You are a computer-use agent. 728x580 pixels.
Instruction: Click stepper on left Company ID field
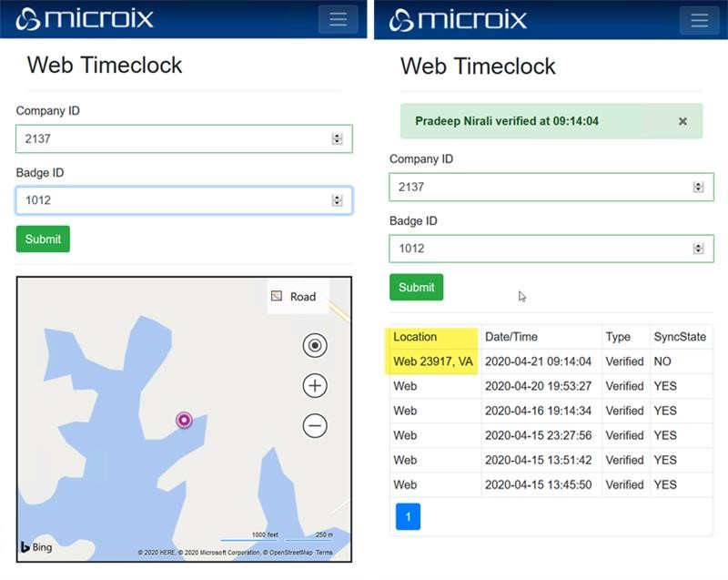click(x=337, y=139)
